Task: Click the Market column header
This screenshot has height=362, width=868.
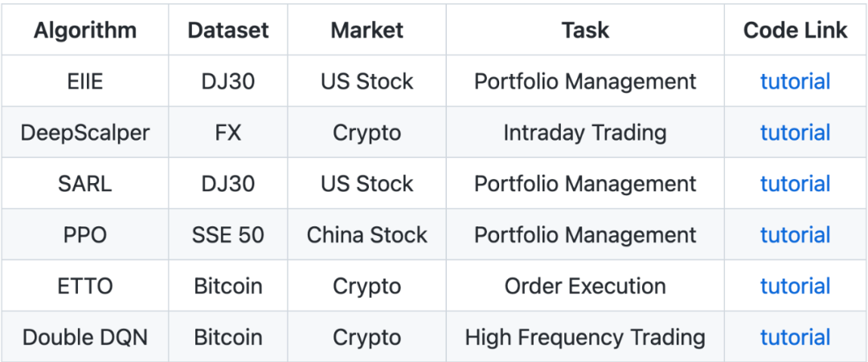Action: [366, 31]
